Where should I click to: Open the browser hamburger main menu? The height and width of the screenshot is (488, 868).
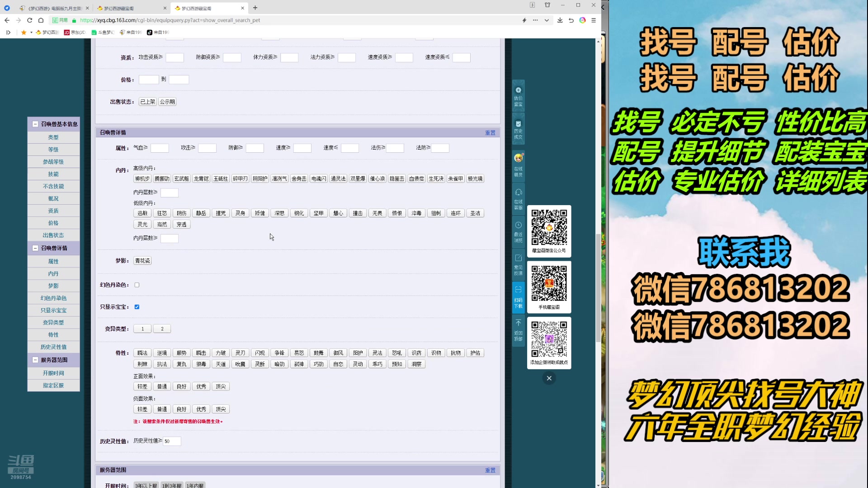[594, 20]
